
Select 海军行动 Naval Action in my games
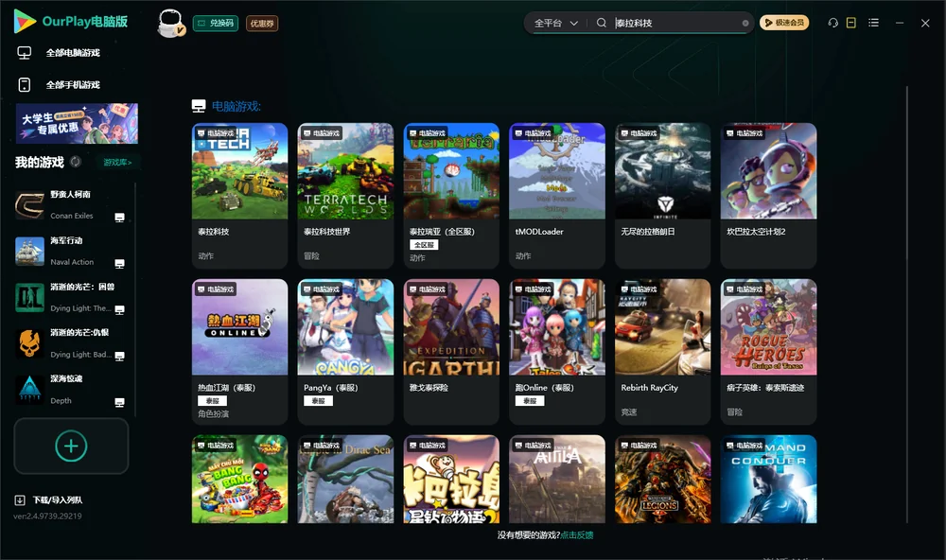pos(71,252)
